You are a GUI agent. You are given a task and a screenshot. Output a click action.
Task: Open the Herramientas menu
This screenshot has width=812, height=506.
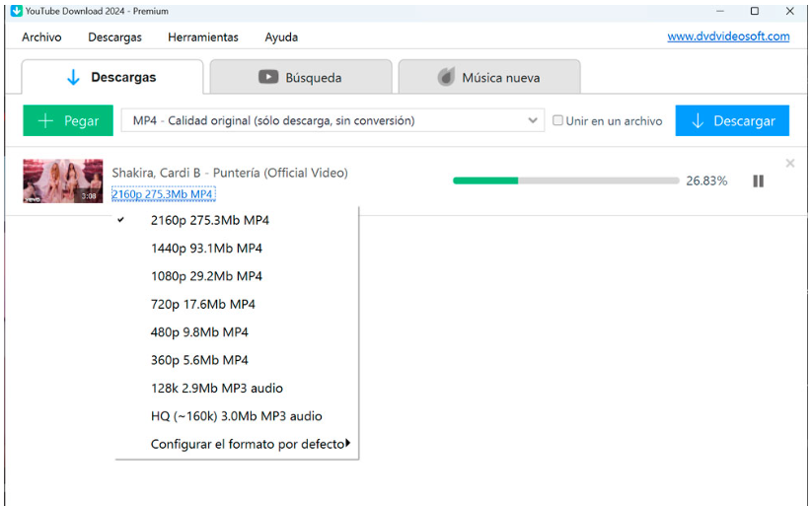click(203, 37)
